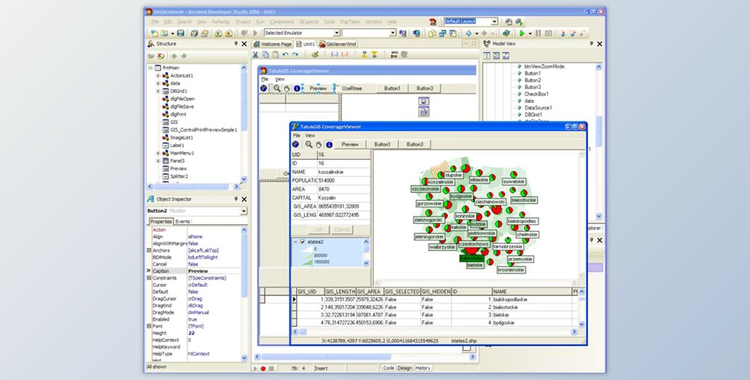Viewport: 750px width, 380px height.
Task: Switch to the History tab
Action: coord(422,368)
